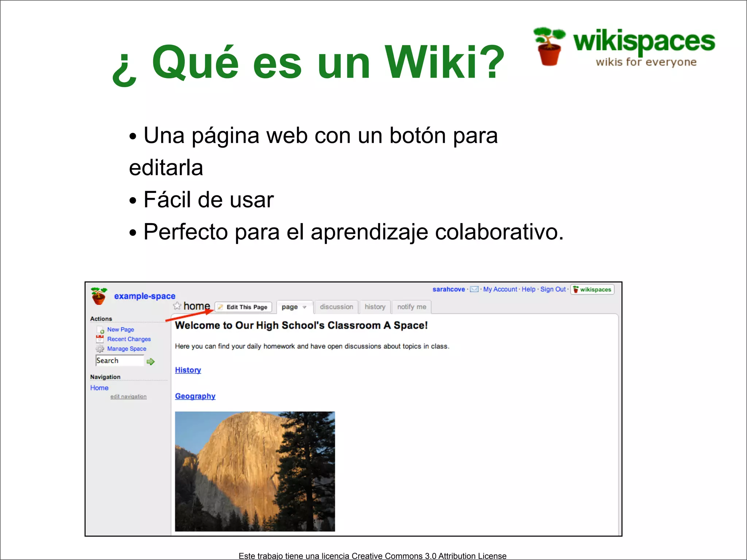747x560 pixels.
Task: Click the green search arrow icon
Action: tap(151, 361)
